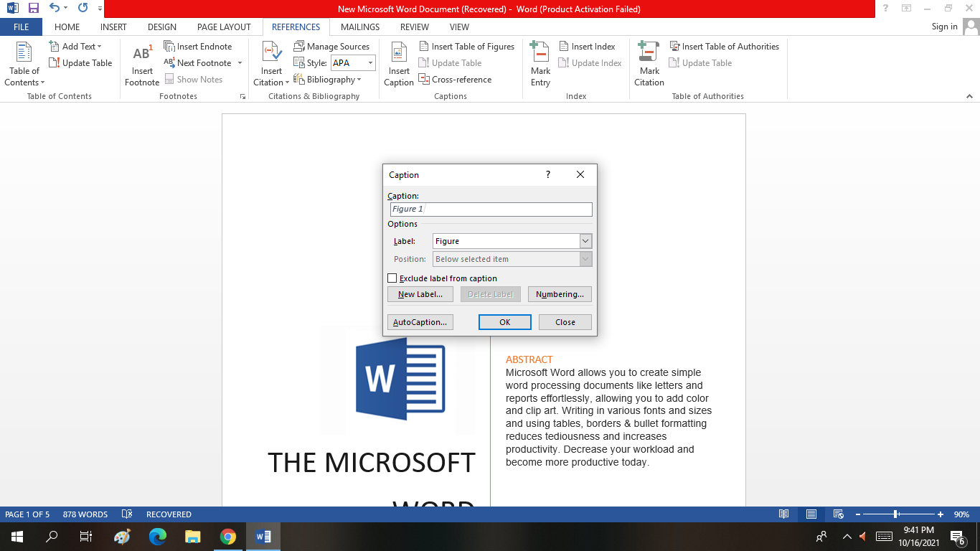Switch to Read Mode view icon
The image size is (980, 551).
tap(784, 514)
